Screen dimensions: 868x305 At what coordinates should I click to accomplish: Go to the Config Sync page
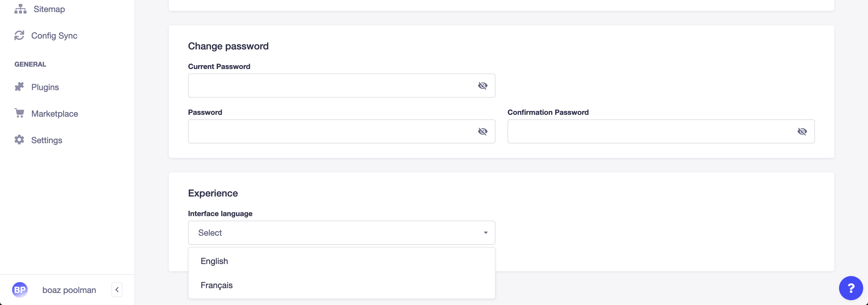pyautogui.click(x=54, y=36)
